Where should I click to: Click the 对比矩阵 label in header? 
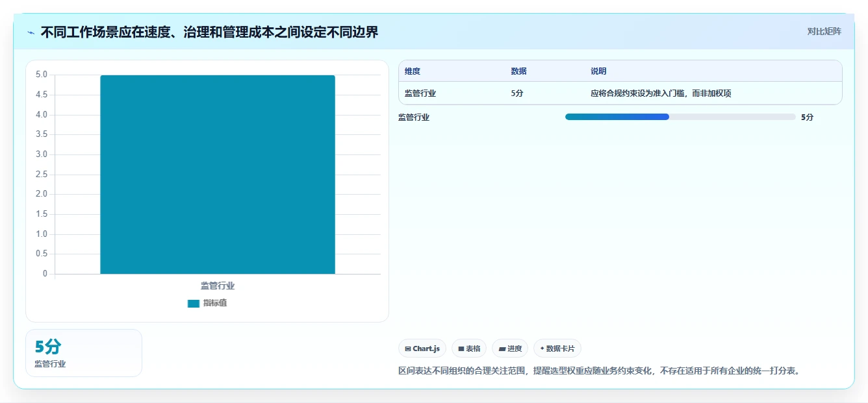coord(824,31)
